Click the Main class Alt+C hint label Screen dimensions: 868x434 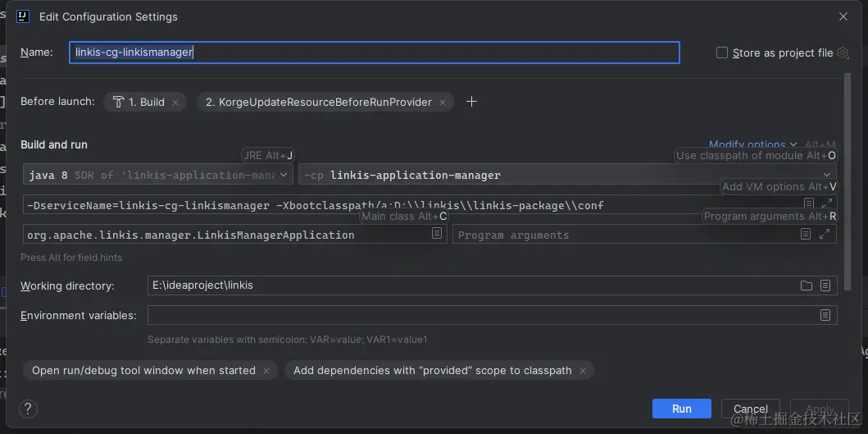[x=404, y=216]
